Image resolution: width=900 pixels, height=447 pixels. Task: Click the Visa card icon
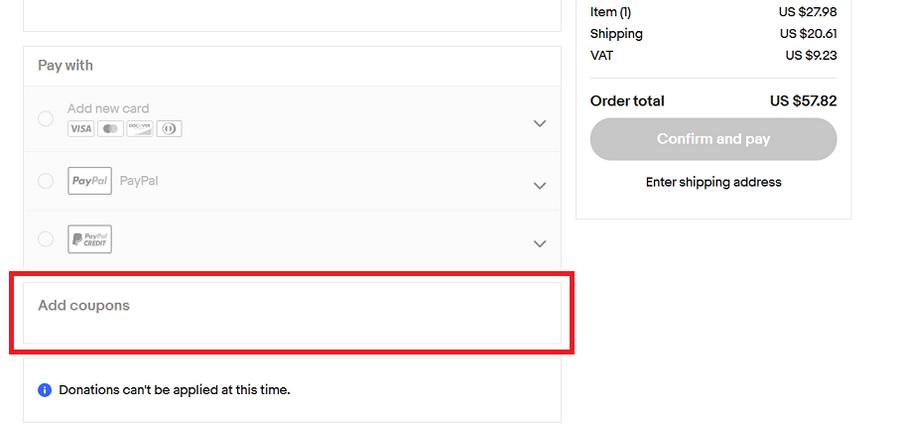81,129
